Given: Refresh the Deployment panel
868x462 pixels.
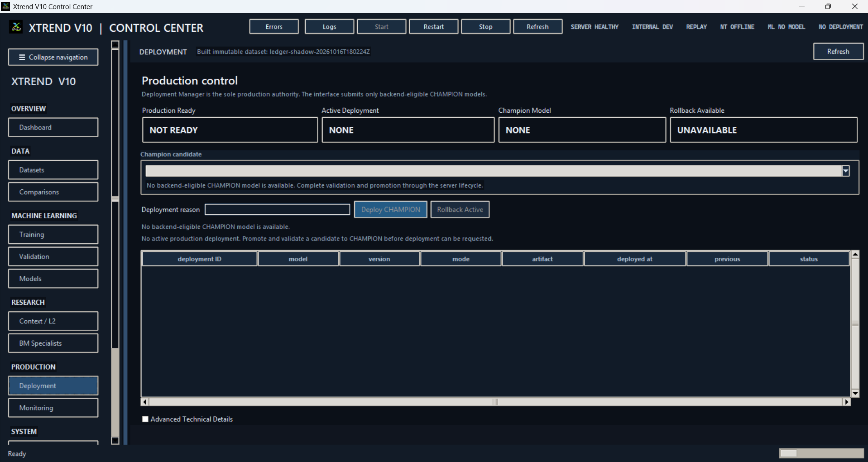Looking at the screenshot, I should [838, 52].
